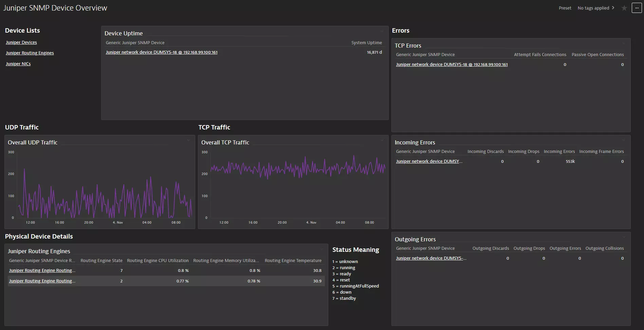Image resolution: width=644 pixels, height=330 pixels.
Task: Sort by Routing Engine CPU Utilization column
Action: (158, 260)
